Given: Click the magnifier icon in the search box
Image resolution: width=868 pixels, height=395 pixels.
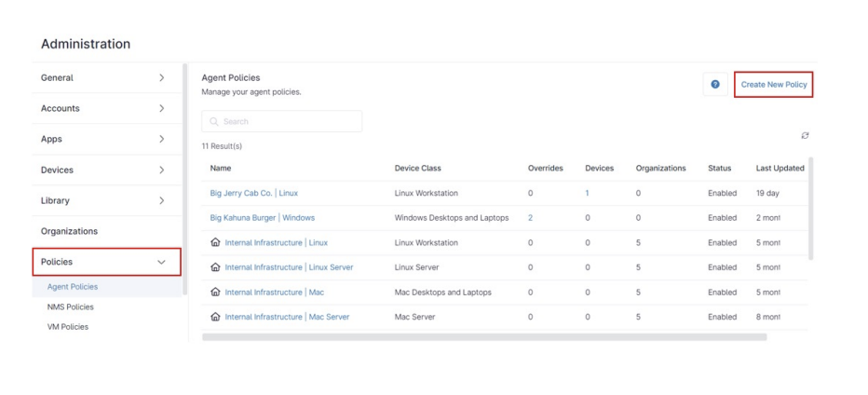Looking at the screenshot, I should coord(214,122).
